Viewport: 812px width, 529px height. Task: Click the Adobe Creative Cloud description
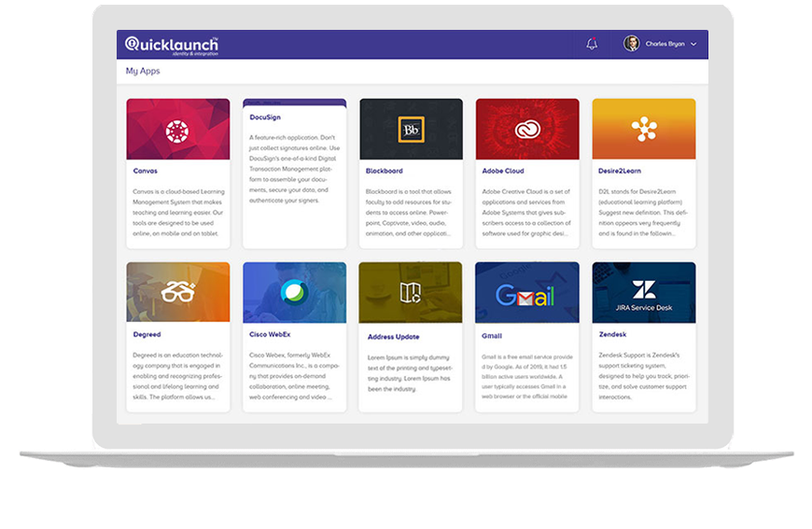pyautogui.click(x=526, y=213)
